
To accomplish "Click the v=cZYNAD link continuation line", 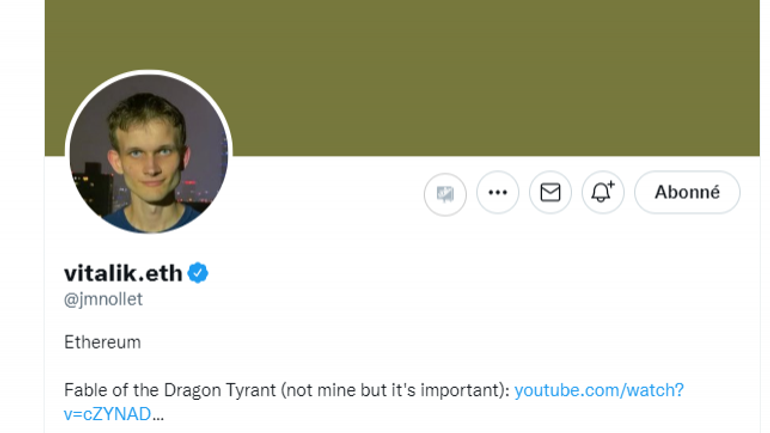I will click(107, 413).
